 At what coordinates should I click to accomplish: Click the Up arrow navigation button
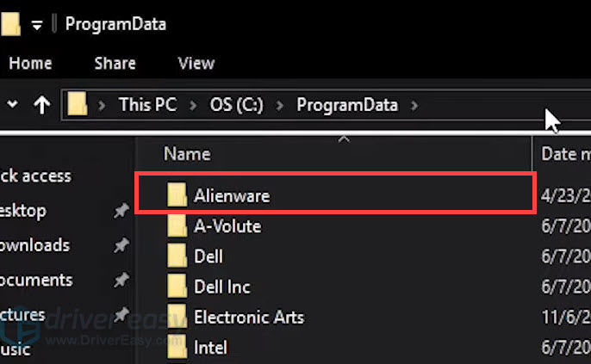click(42, 105)
